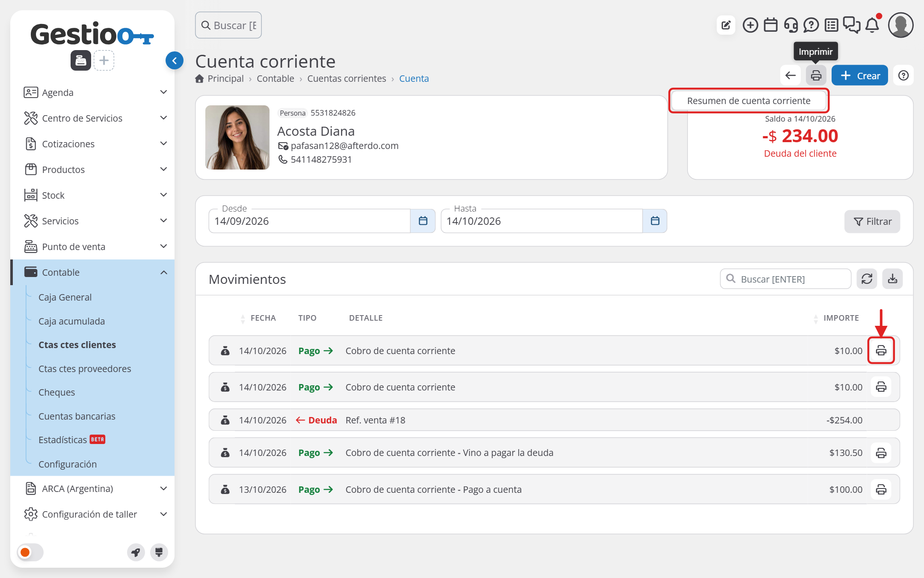Open the calendar icon in top bar
The height and width of the screenshot is (578, 924).
click(771, 25)
